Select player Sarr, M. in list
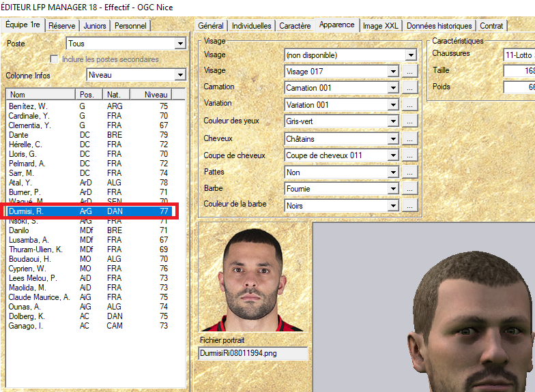 (x=89, y=173)
